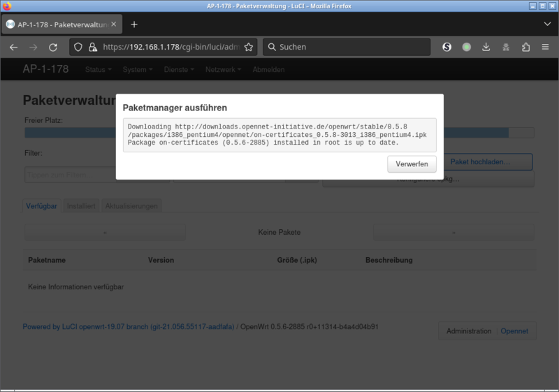Bookmark this page with star icon
The height and width of the screenshot is (392, 559).
[249, 47]
